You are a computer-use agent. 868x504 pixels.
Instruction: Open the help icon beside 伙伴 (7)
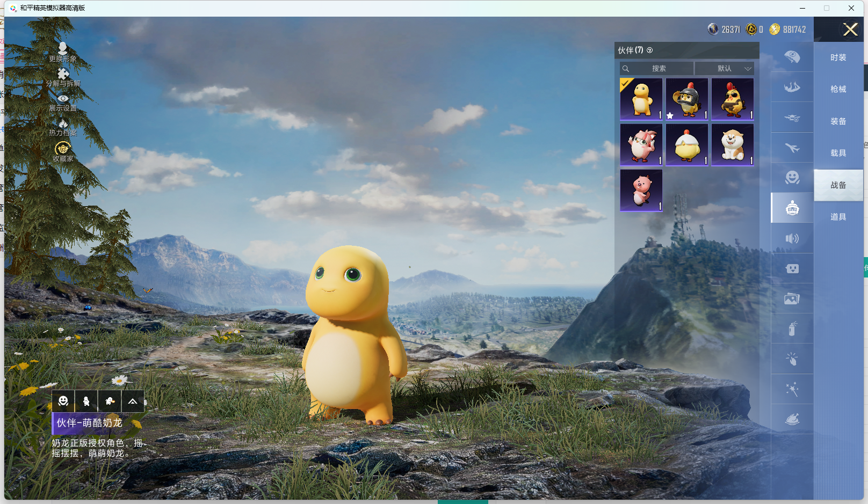[x=650, y=50]
